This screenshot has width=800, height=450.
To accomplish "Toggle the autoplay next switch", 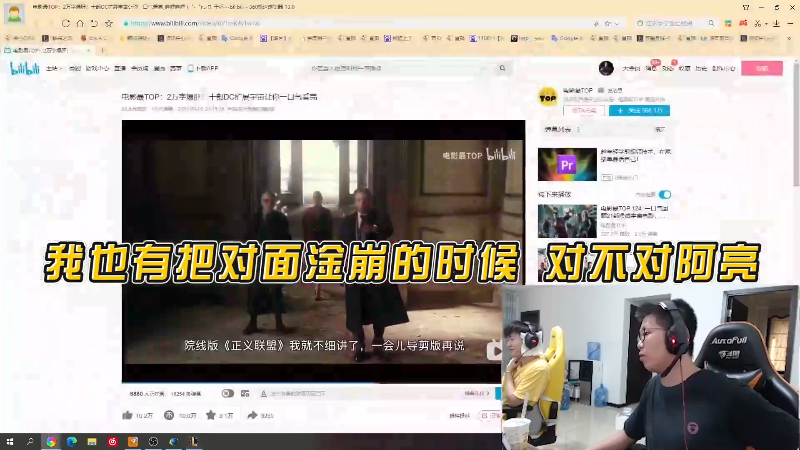I will pyautogui.click(x=665, y=194).
